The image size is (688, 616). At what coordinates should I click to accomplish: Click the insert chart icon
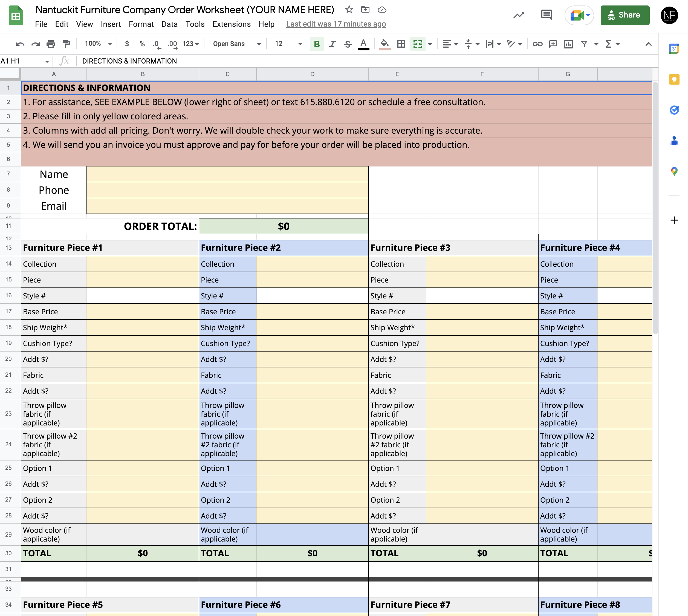point(568,44)
